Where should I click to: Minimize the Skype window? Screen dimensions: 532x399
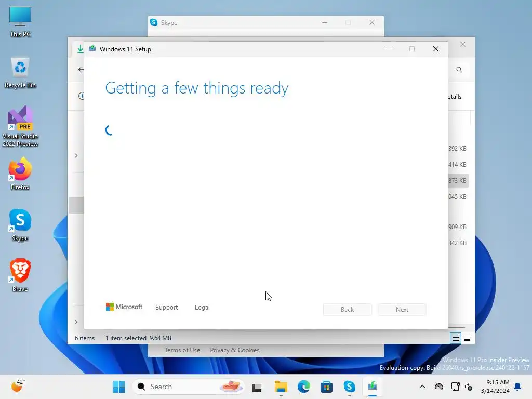coord(325,22)
